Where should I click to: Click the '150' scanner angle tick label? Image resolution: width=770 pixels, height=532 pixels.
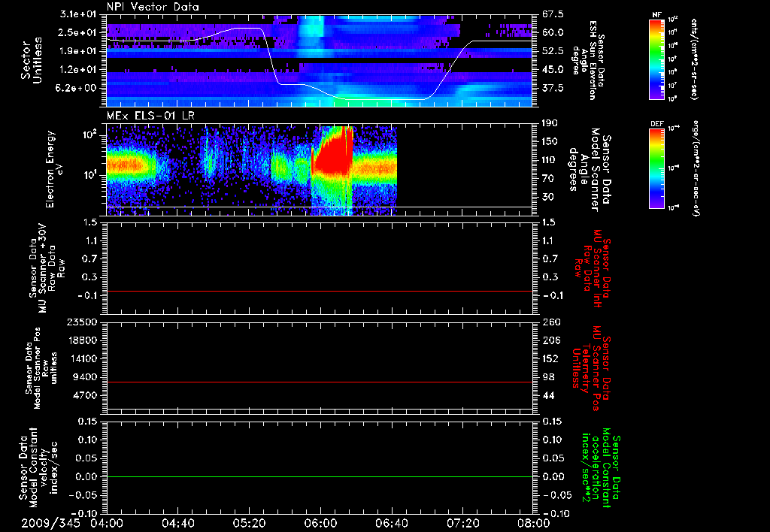tap(550, 142)
